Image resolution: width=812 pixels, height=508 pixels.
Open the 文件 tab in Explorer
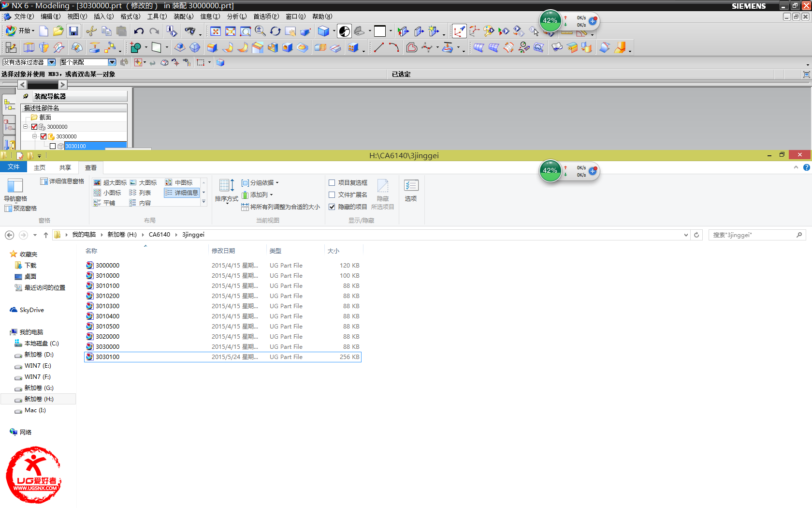click(14, 167)
